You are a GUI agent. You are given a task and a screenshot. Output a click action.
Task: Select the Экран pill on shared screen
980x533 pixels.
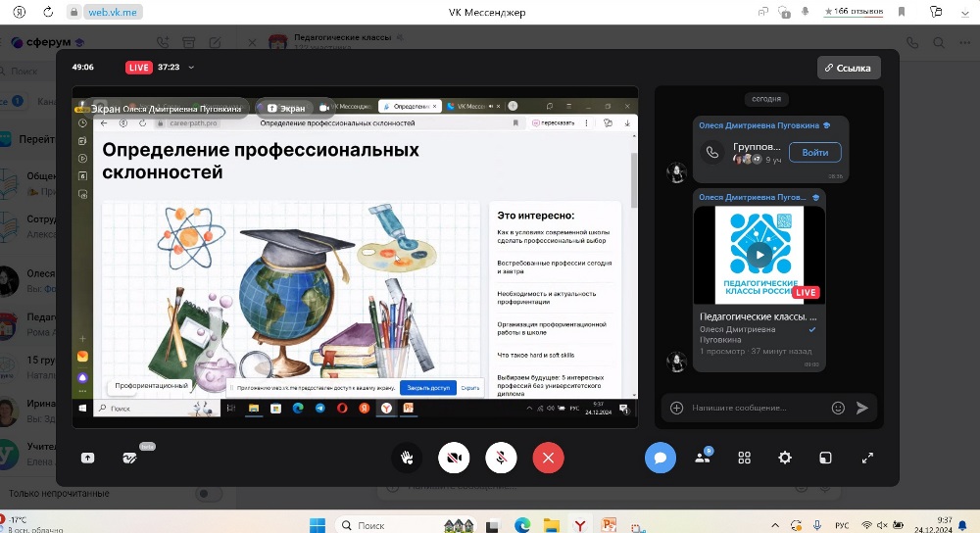(x=286, y=108)
